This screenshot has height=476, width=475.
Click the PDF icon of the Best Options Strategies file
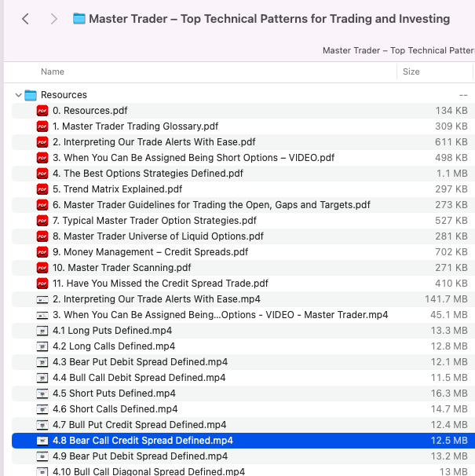(x=42, y=174)
